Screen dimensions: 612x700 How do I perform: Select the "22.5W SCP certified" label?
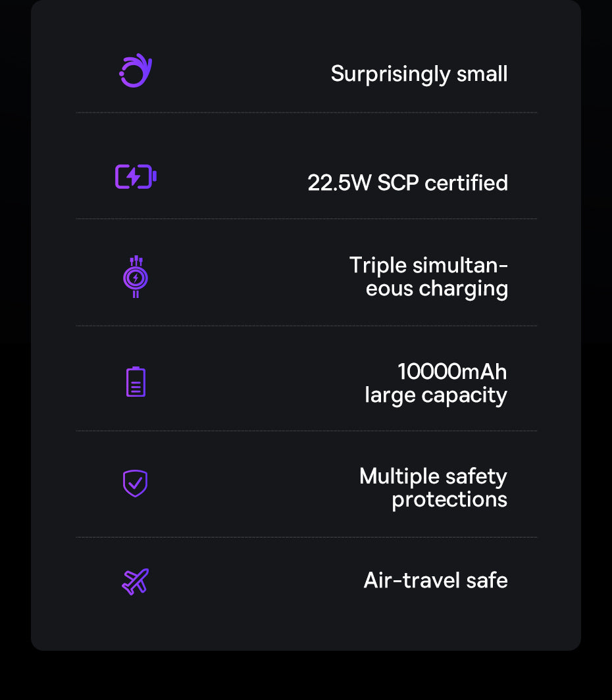(407, 183)
